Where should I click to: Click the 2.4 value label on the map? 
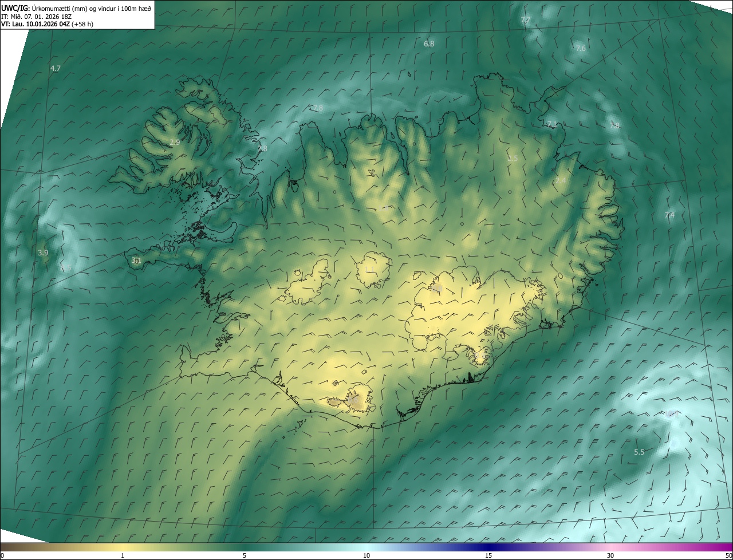pos(561,181)
